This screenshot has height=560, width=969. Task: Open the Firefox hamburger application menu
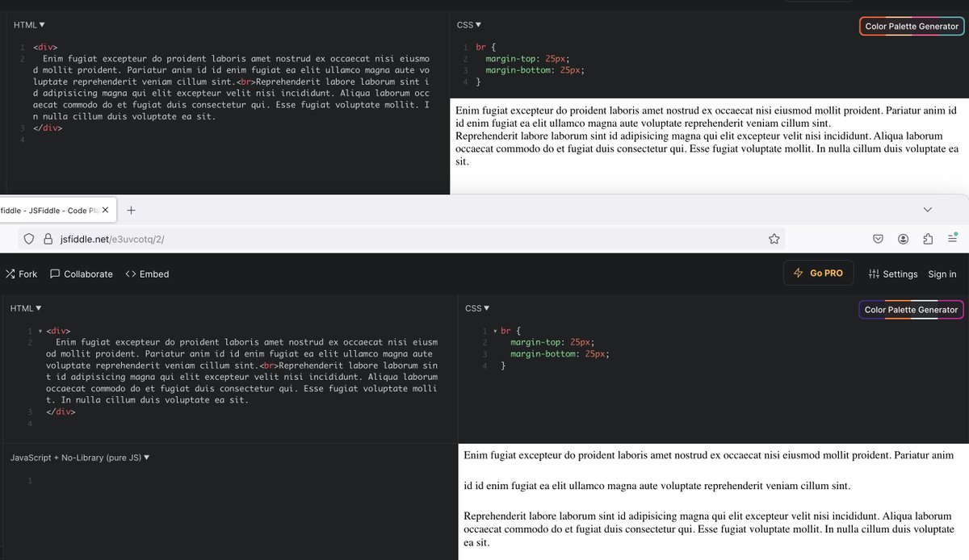click(x=953, y=238)
